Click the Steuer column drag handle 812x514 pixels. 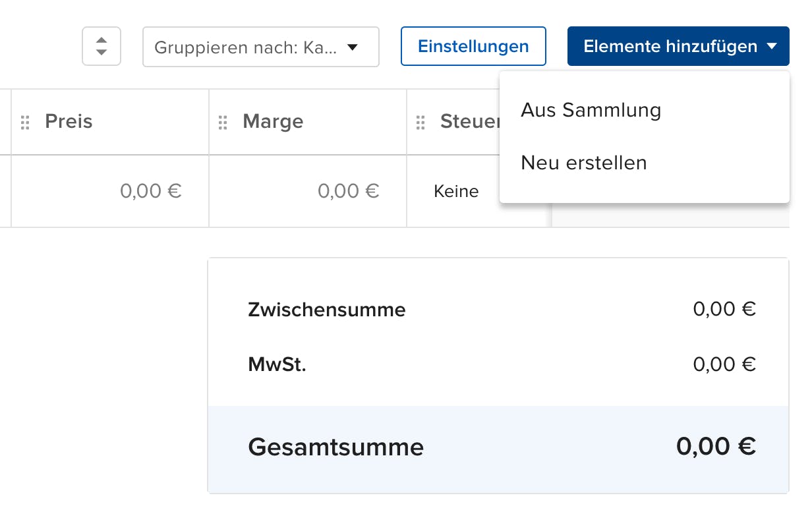[x=420, y=123]
